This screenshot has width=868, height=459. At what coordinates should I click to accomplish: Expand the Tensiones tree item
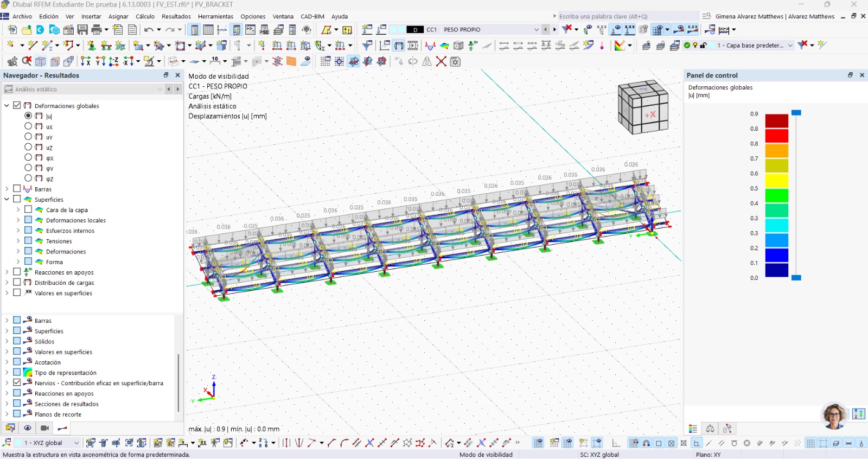tap(18, 241)
